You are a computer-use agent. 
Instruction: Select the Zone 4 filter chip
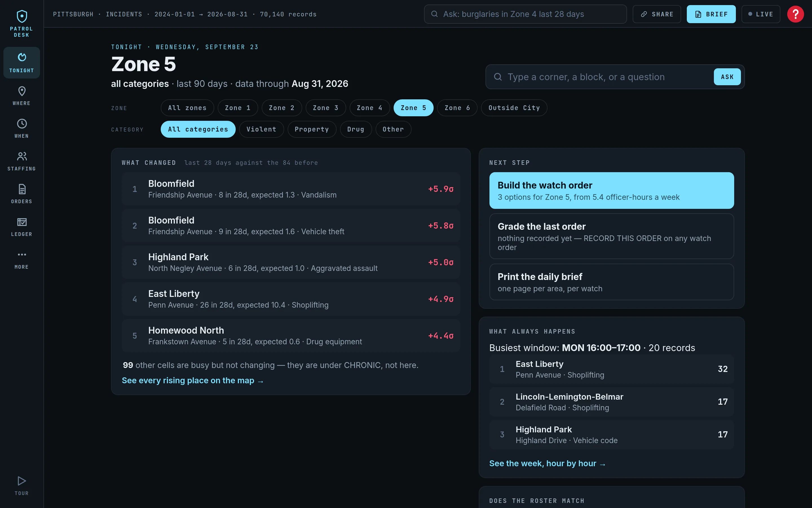369,108
